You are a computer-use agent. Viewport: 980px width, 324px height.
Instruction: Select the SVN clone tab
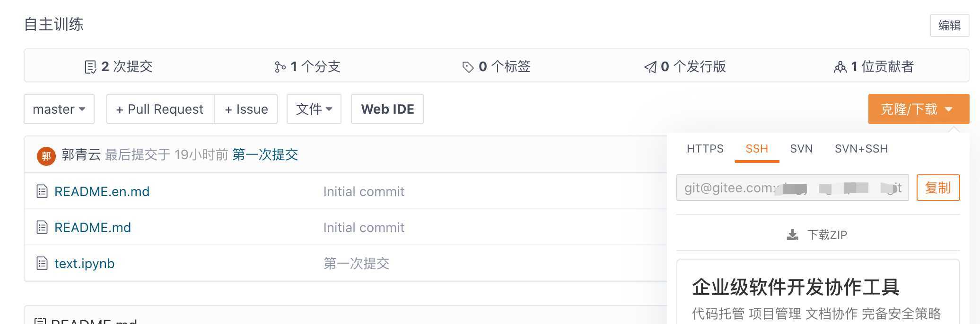click(x=801, y=149)
